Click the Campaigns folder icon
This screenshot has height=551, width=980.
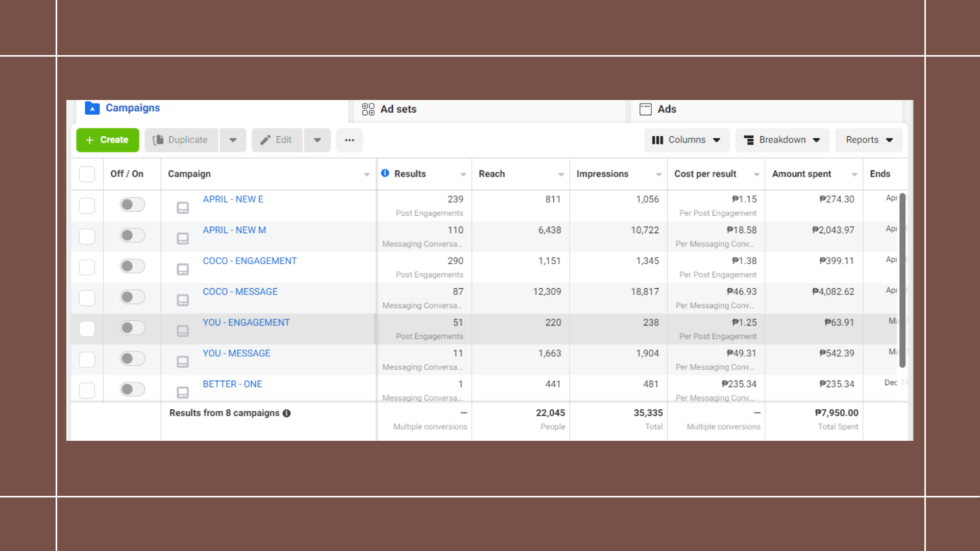pos(92,108)
